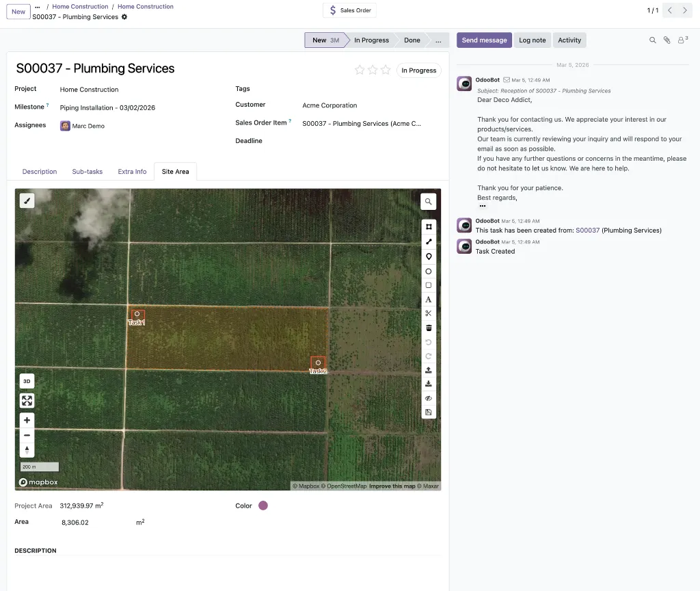Search chatter messages with the magnifier icon
This screenshot has height=591, width=700.
click(x=652, y=40)
